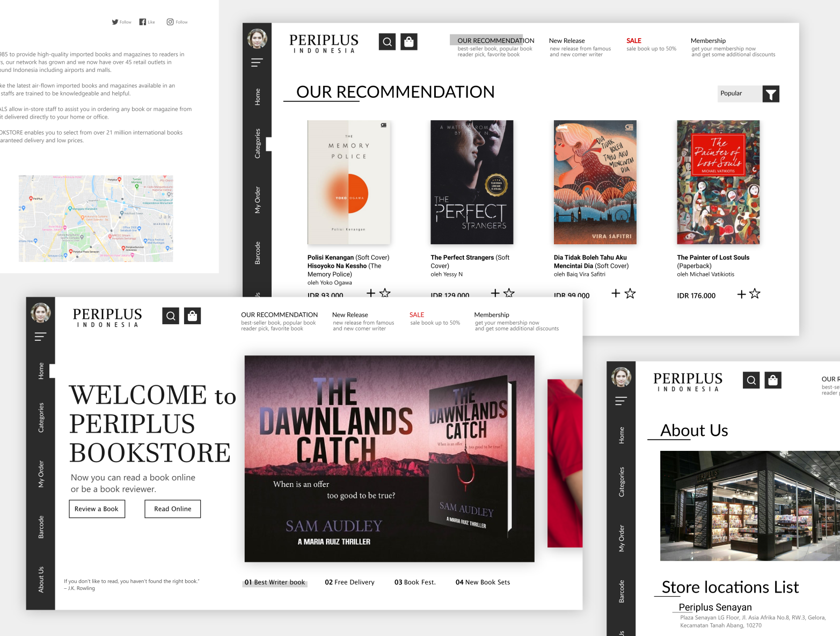Image resolution: width=840 pixels, height=636 pixels.
Task: Star The Painter of Lost Souls as favorite
Action: (755, 294)
